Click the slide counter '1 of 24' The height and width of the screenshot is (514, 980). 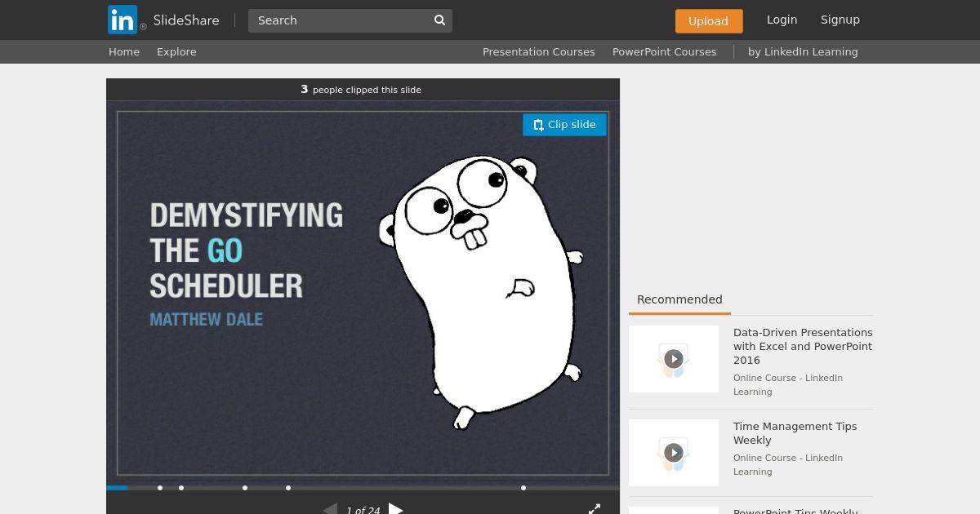click(x=363, y=510)
